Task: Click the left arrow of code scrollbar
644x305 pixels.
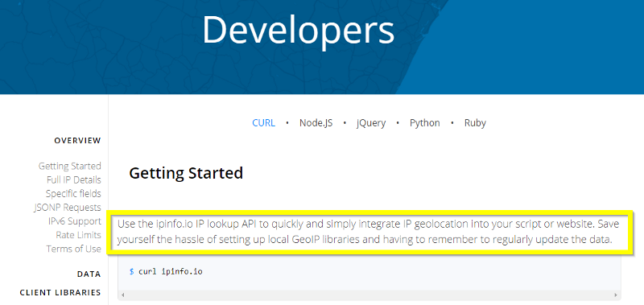Action: [122, 295]
